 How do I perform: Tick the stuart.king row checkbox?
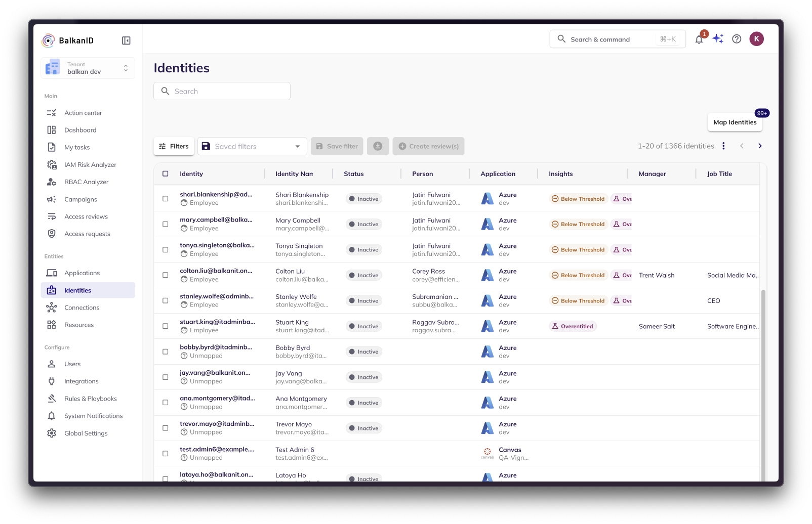[166, 326]
